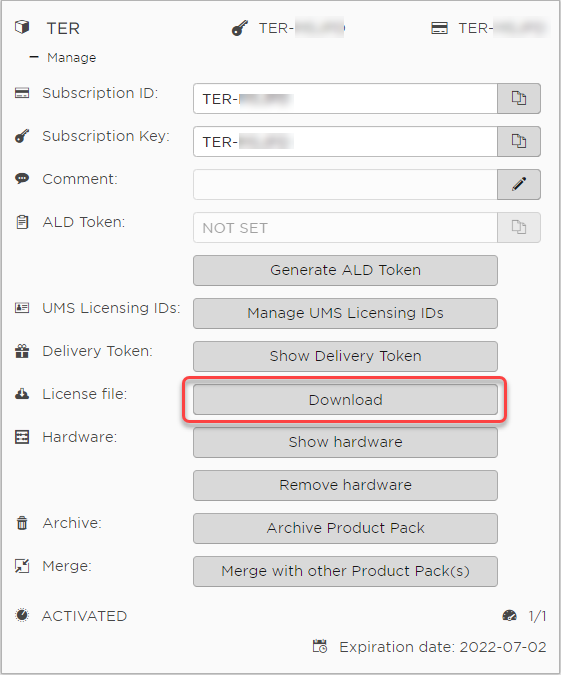The width and height of the screenshot is (561, 675).
Task: Click the activation gauge icon near 1/1
Action: pyautogui.click(x=509, y=616)
